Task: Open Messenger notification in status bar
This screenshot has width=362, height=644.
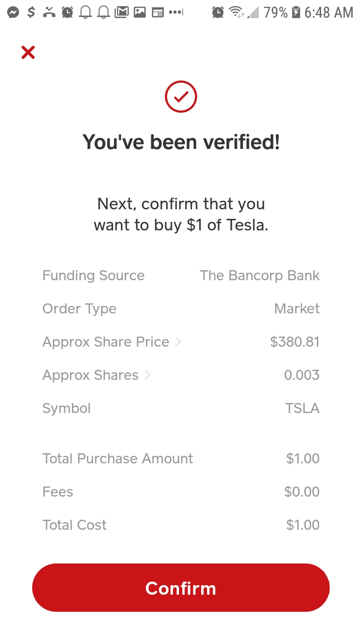Action: pyautogui.click(x=14, y=12)
